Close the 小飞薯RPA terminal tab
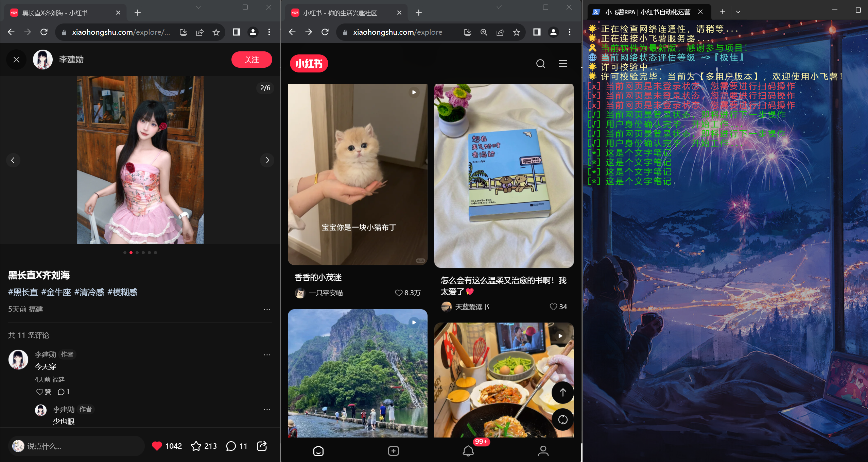Screen dimensions: 868x462 pos(700,12)
